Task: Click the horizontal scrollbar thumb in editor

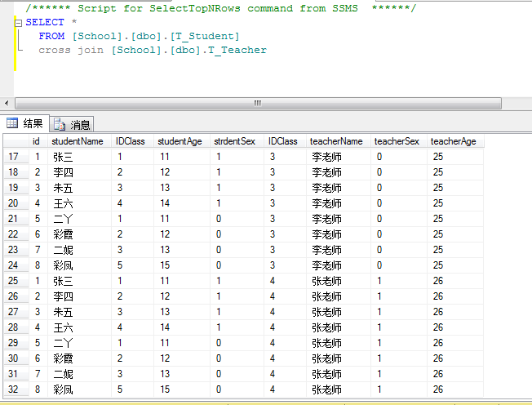Action: pyautogui.click(x=258, y=103)
